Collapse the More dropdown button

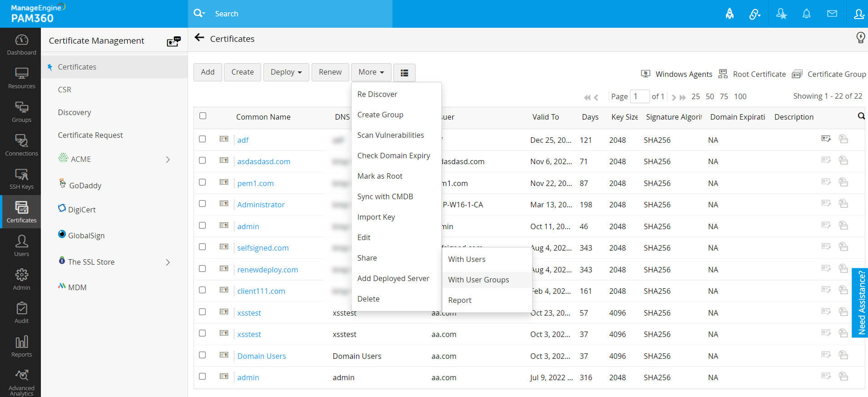coord(371,72)
